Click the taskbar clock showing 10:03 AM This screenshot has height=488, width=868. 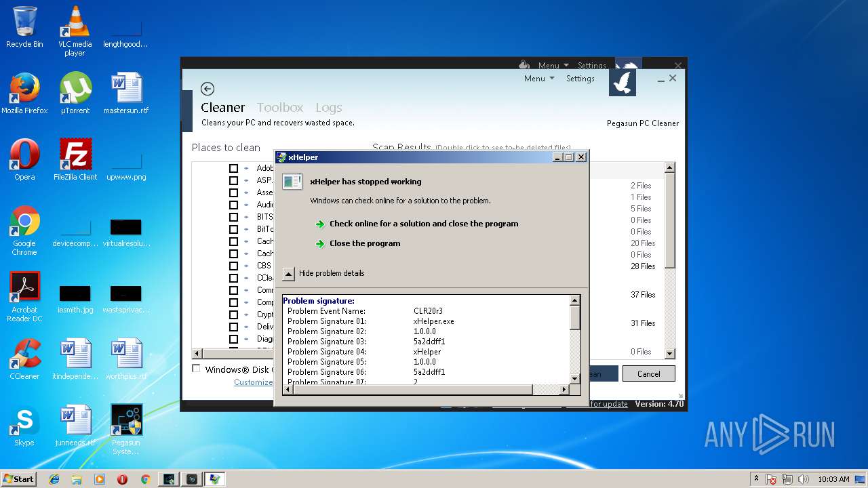tap(833, 479)
